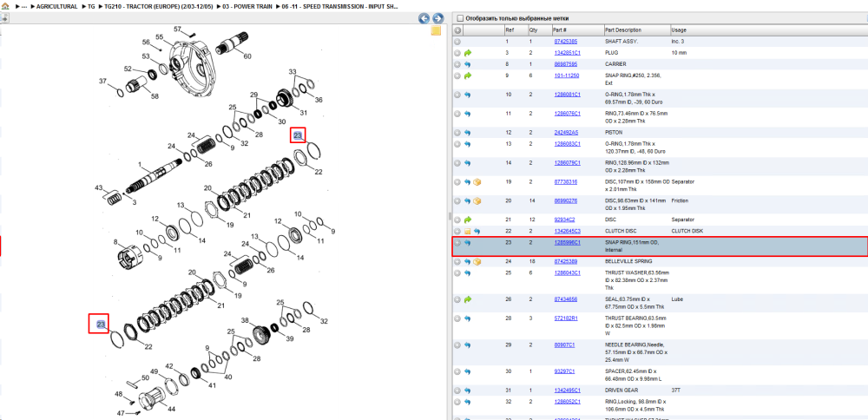Image resolution: width=868 pixels, height=420 pixels.
Task: Click 'NEEDLE BEARING' description cell
Action: point(636,352)
